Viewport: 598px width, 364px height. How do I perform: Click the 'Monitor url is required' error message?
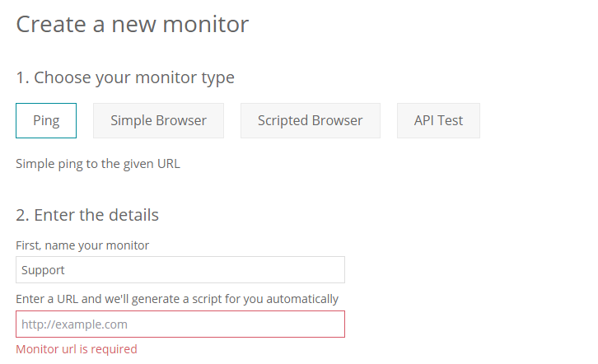[x=77, y=349]
